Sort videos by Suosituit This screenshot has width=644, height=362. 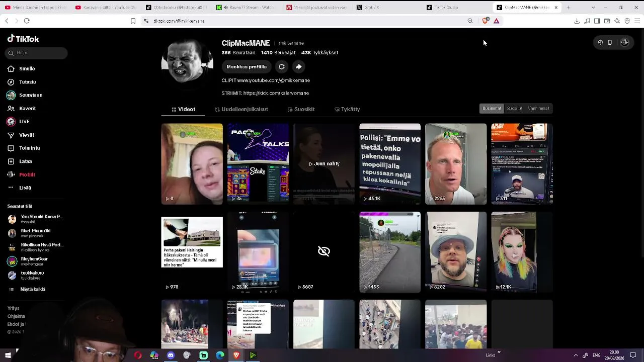point(514,108)
